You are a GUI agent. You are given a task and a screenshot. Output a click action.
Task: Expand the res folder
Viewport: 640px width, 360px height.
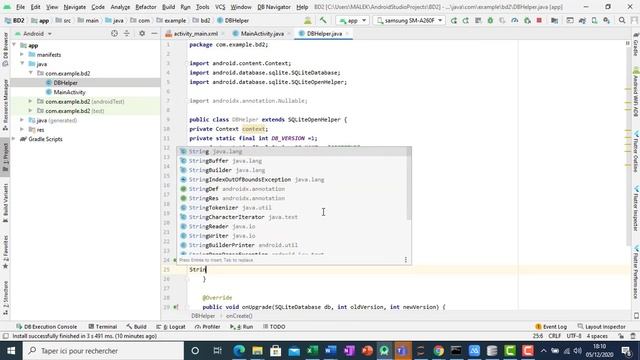[22, 129]
